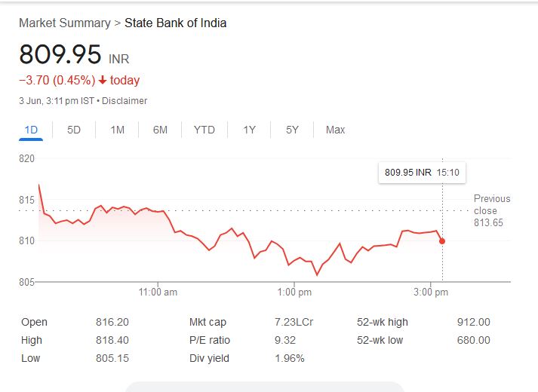
Task: Open the Disclaimer link
Action: [x=125, y=100]
